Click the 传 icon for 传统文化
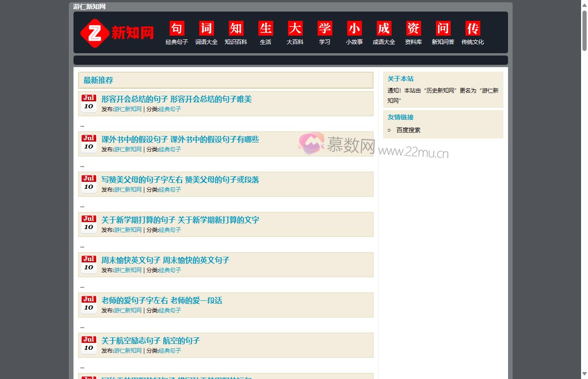This screenshot has height=379, width=588. click(473, 28)
